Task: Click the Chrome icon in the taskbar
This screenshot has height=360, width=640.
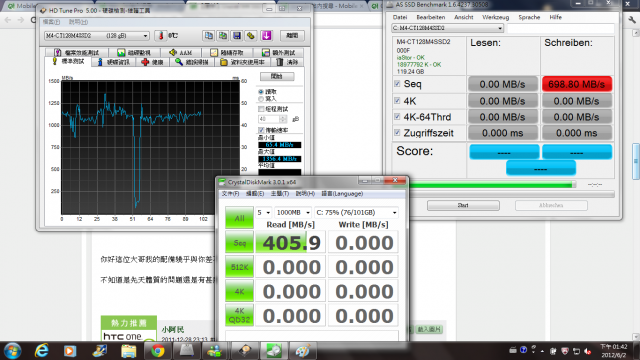Action: (x=158, y=351)
